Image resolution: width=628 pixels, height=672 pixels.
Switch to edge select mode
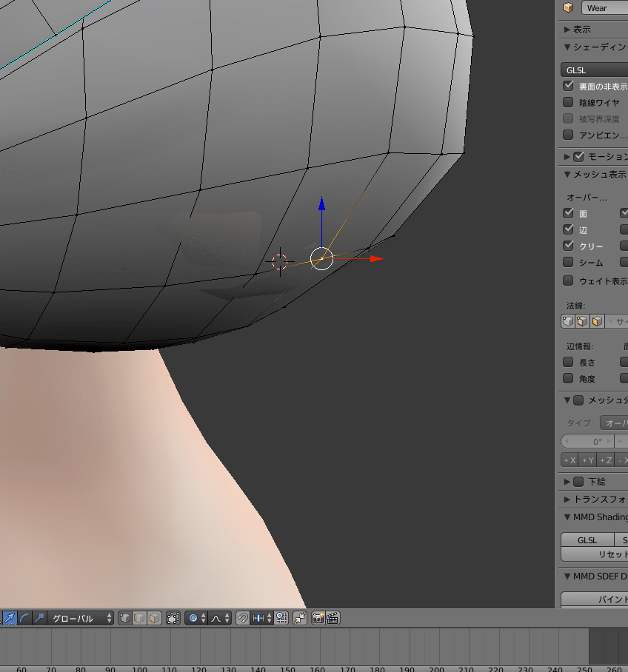(139, 618)
